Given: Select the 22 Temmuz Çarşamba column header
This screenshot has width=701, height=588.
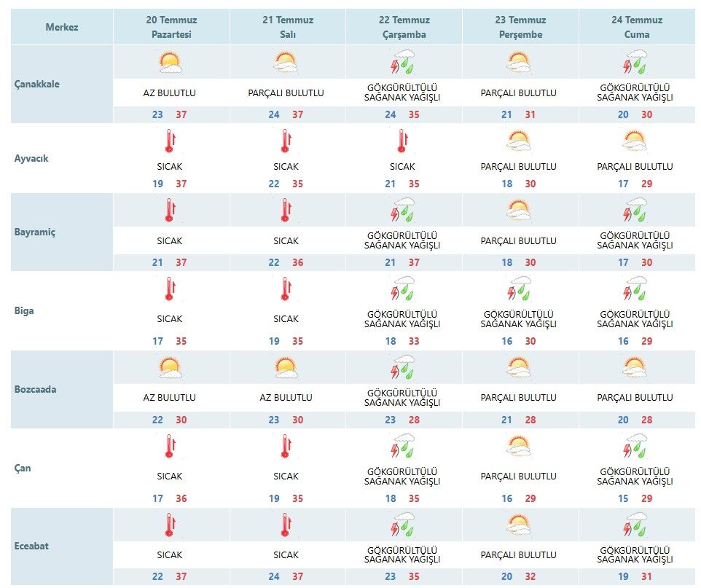Looking at the screenshot, I should [x=404, y=27].
